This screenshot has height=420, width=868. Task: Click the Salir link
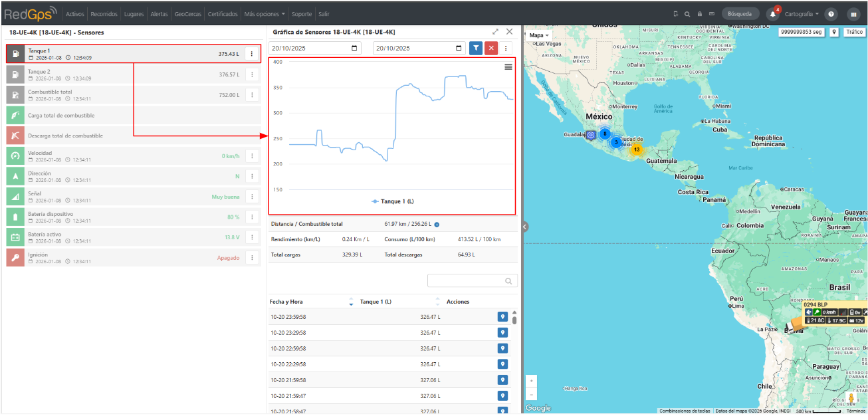pos(324,13)
